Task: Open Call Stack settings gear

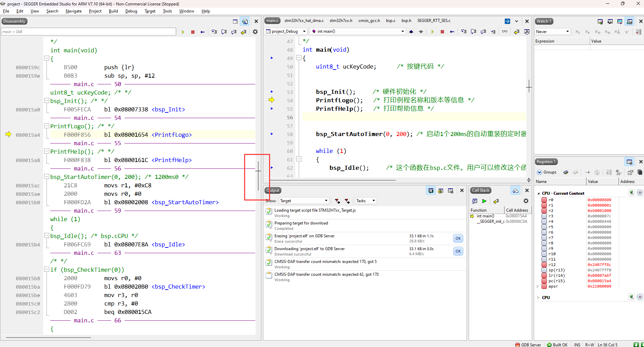Action: pyautogui.click(x=526, y=201)
